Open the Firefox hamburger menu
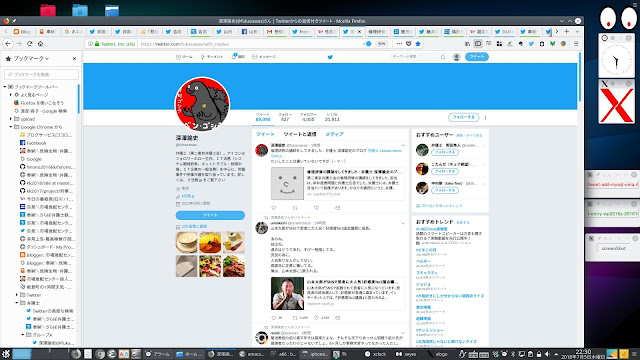 pos(576,44)
